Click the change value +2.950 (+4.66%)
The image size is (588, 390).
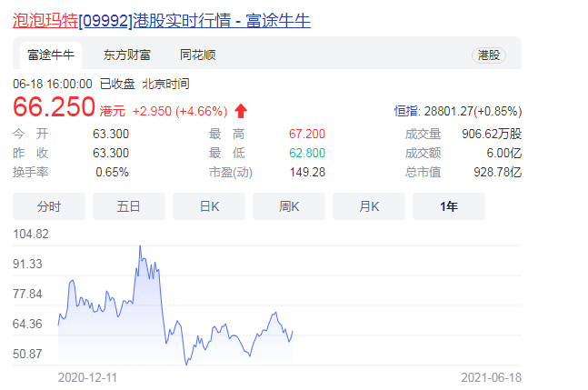(180, 112)
